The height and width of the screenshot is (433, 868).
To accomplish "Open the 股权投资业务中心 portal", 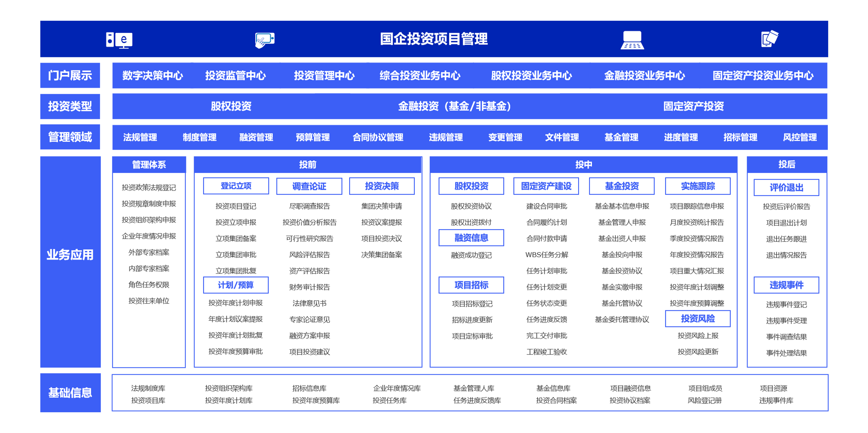I will (532, 76).
